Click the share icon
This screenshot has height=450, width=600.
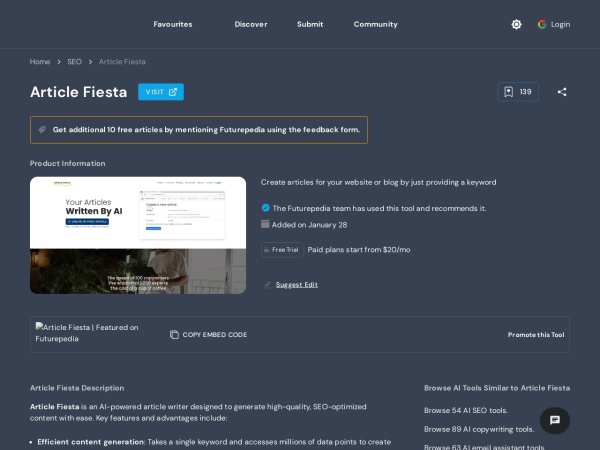[562, 92]
